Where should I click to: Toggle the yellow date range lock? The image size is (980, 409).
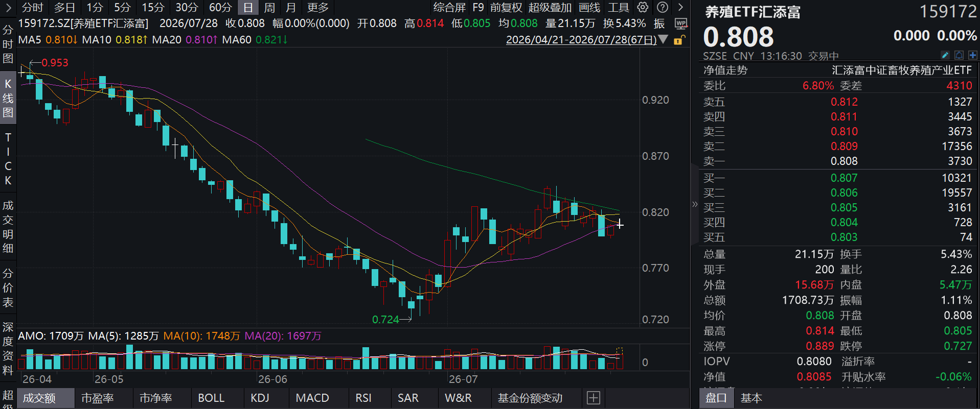(679, 40)
